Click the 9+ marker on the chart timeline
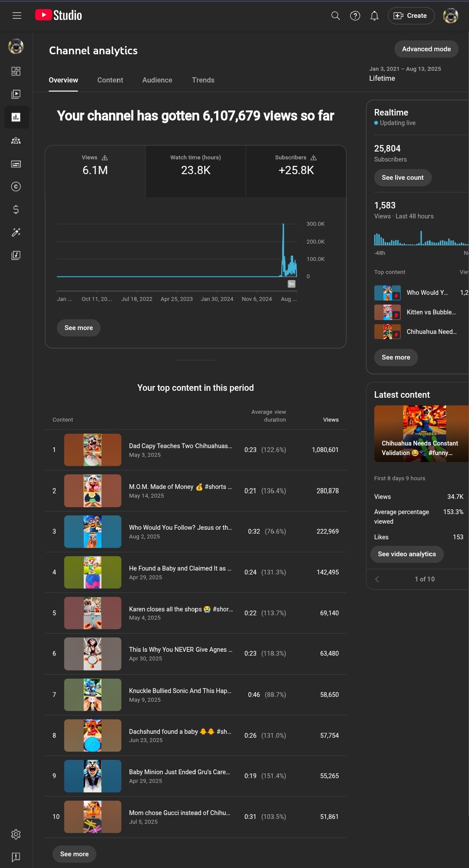This screenshot has height=868, width=469. tap(291, 284)
